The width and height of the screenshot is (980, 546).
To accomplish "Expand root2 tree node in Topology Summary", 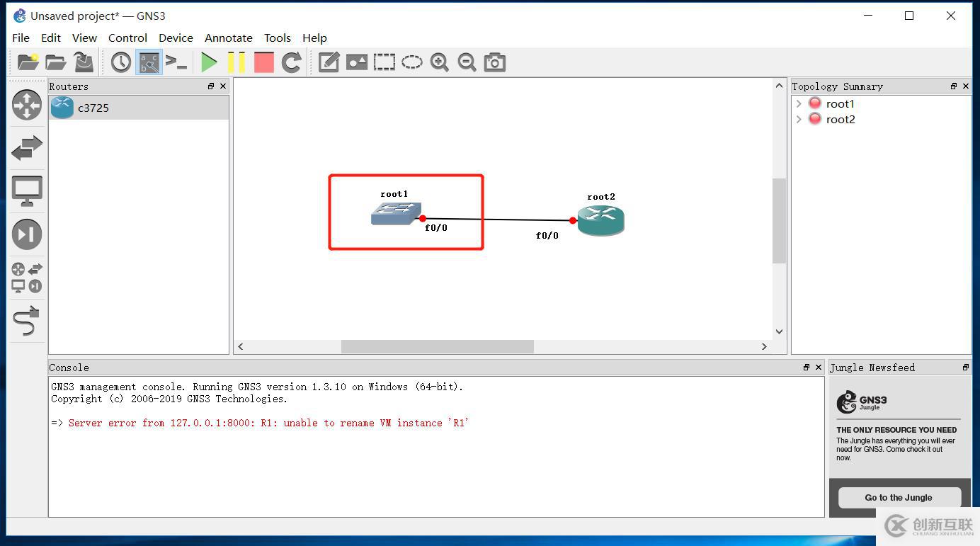I will click(799, 119).
